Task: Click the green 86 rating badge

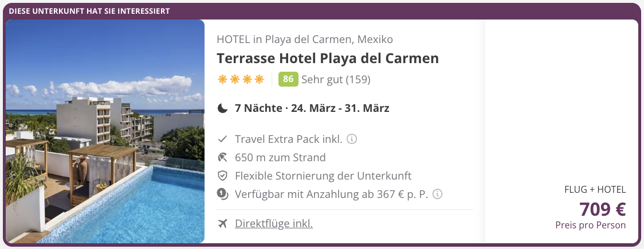Action: (288, 79)
